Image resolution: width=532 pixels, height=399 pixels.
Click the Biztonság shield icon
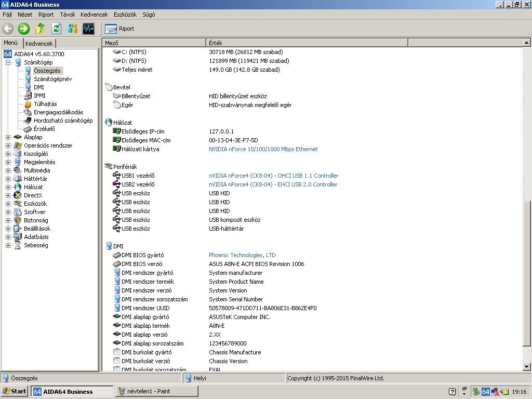coord(18,220)
